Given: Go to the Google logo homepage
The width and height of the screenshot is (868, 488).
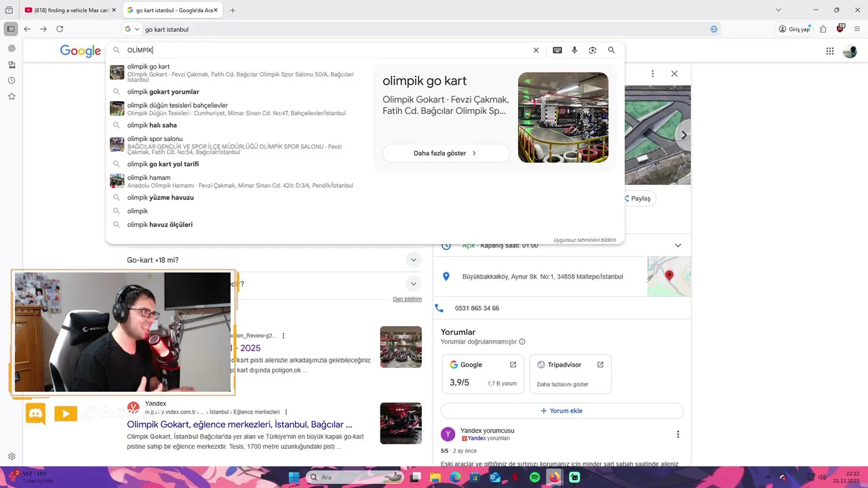Looking at the screenshot, I should [80, 51].
